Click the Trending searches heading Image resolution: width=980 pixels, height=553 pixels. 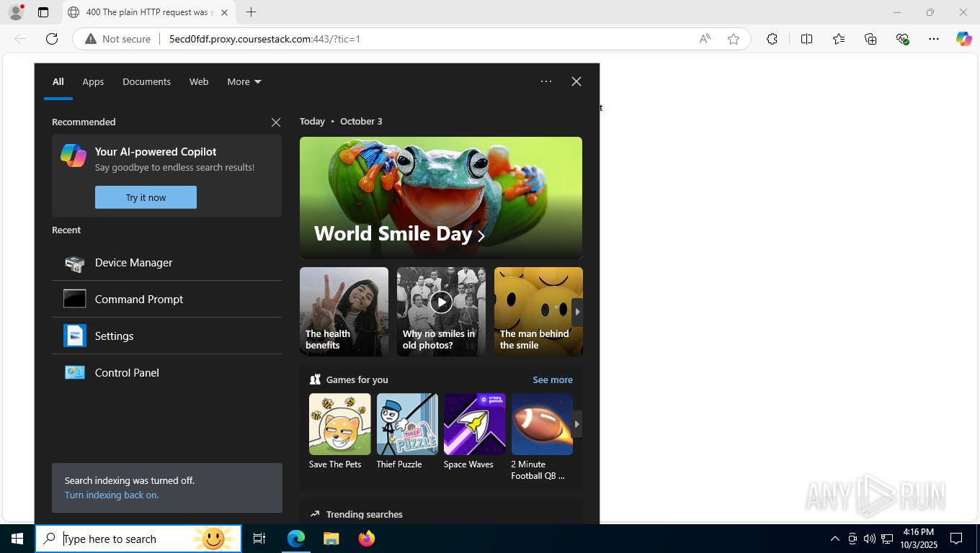(364, 514)
